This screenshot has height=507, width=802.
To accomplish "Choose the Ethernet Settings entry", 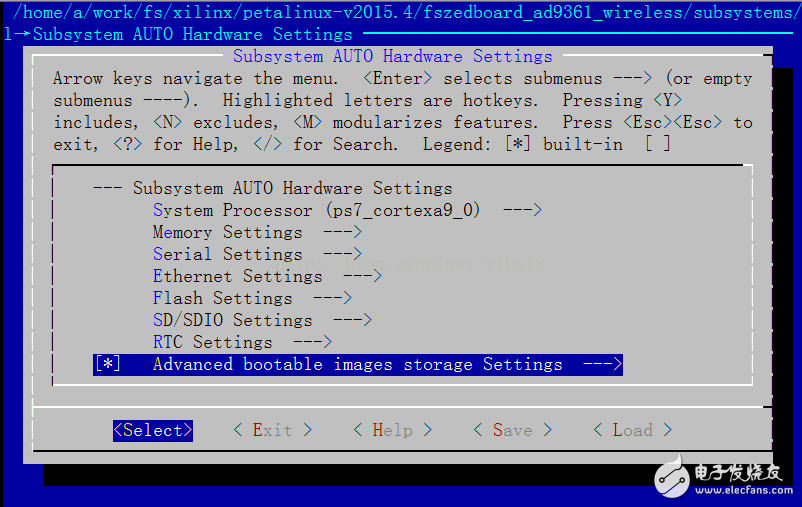I will pyautogui.click(x=237, y=276).
